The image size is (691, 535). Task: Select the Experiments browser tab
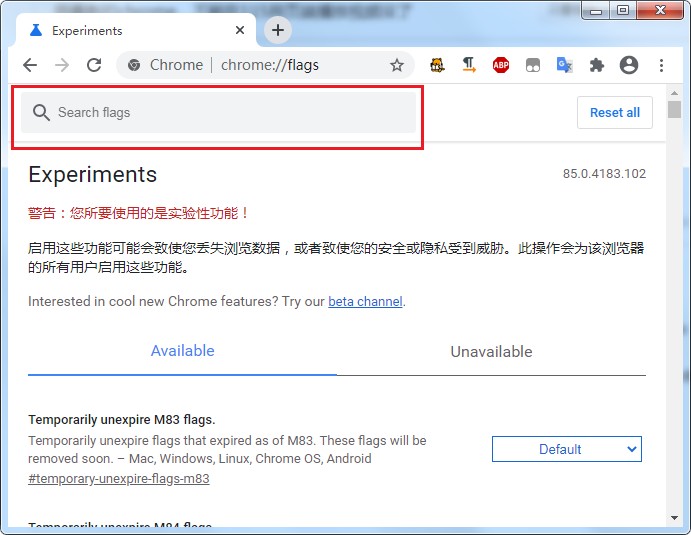[136, 30]
